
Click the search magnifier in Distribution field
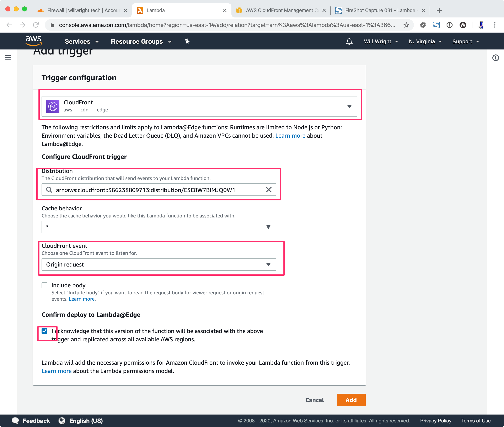click(49, 190)
